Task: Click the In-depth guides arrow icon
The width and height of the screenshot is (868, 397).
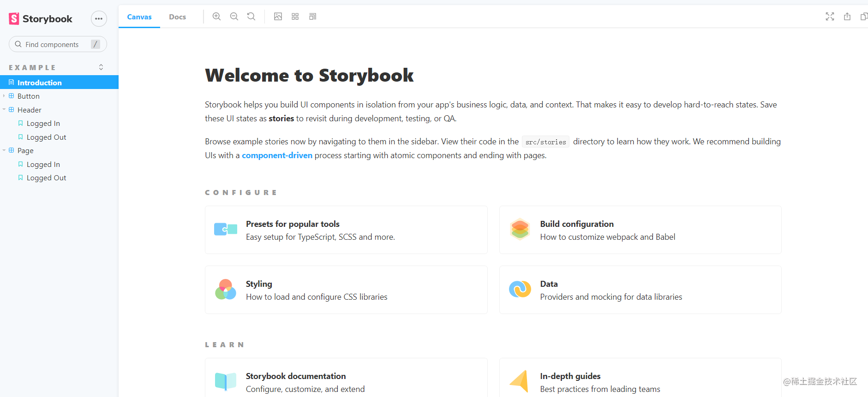Action: coord(520,381)
